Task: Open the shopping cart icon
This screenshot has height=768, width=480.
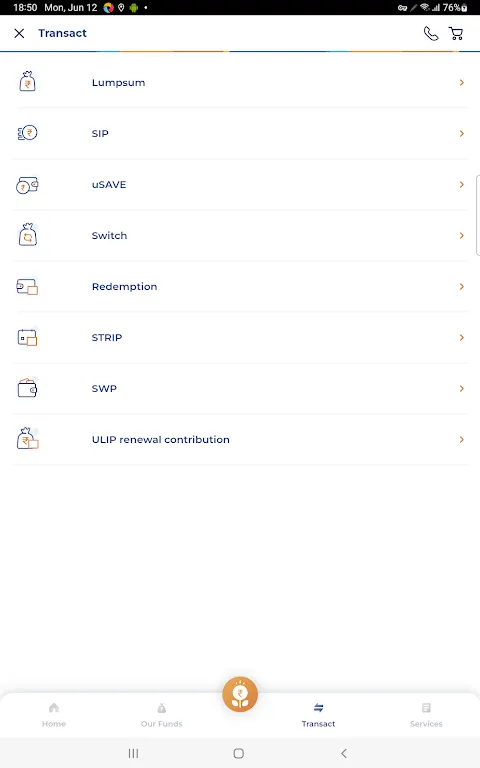Action: [456, 33]
